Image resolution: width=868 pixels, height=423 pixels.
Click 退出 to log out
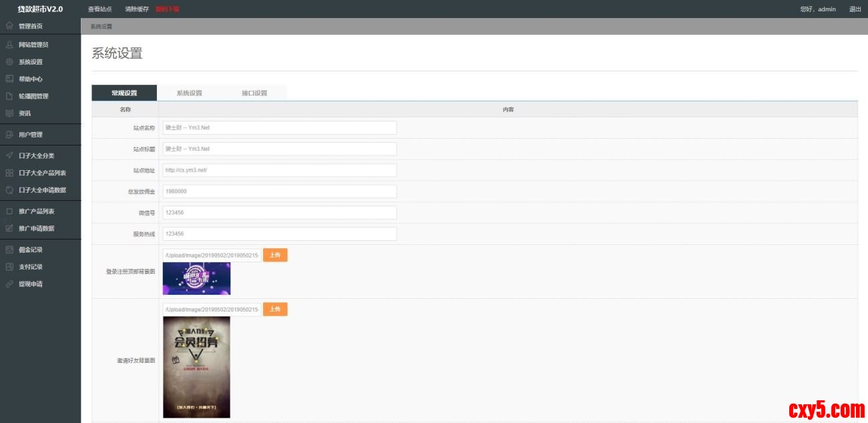tap(855, 9)
